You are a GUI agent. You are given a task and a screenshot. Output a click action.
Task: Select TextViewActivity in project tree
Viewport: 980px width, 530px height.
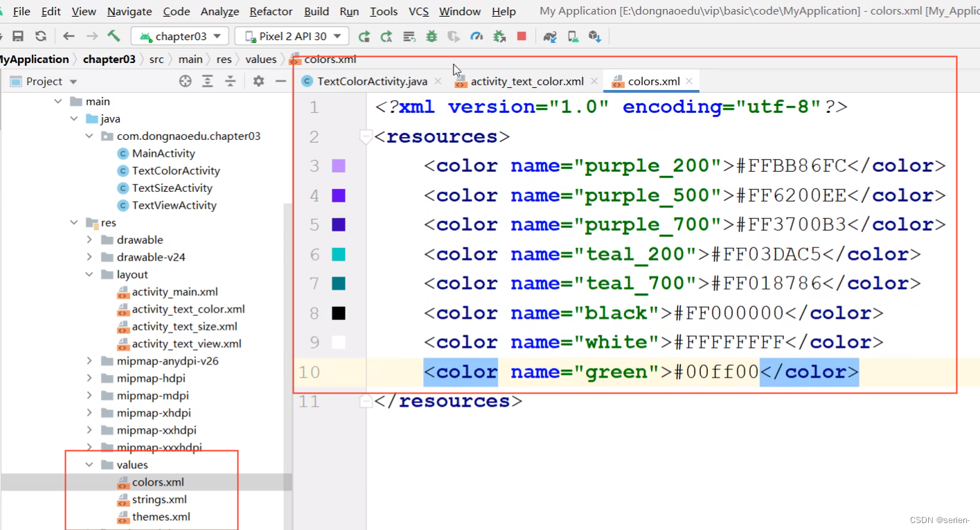point(174,205)
